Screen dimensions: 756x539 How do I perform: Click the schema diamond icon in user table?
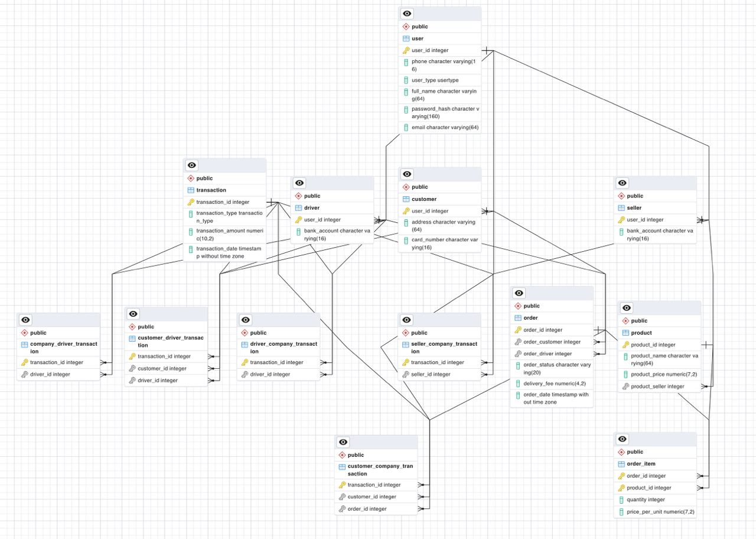point(406,27)
